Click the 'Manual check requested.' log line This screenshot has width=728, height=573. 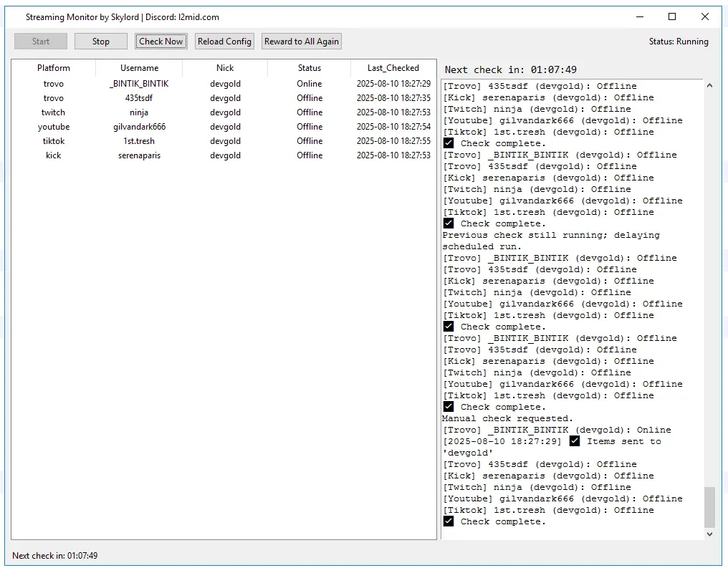(507, 418)
